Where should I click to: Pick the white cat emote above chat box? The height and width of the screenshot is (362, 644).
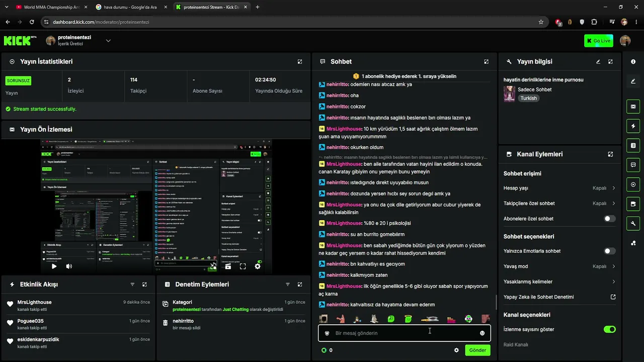click(374, 319)
